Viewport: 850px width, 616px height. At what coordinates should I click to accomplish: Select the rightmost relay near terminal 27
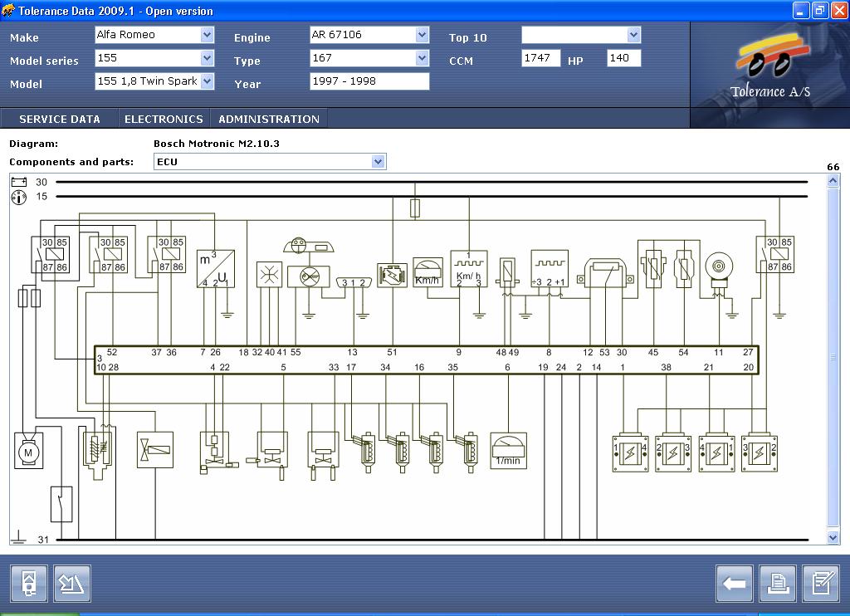click(775, 254)
